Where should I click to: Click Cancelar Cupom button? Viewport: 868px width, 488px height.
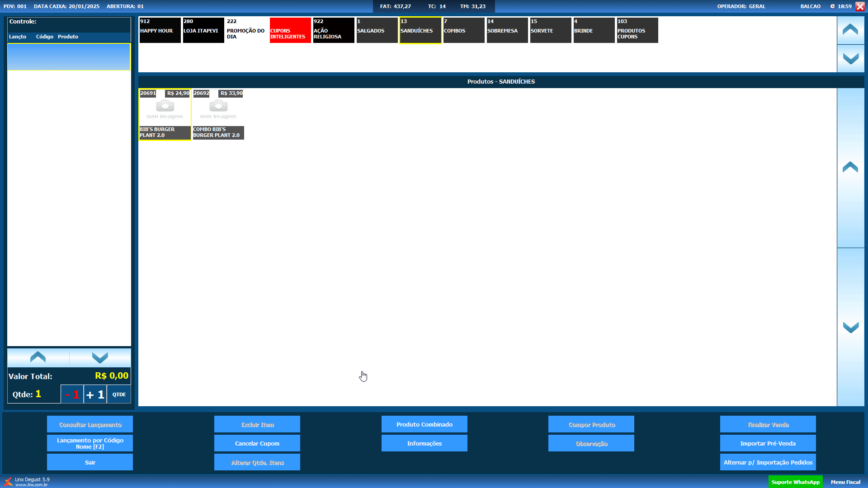pos(257,443)
